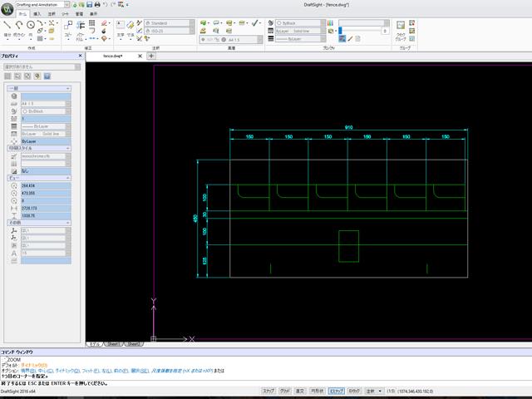Select the Circle tool

pos(31,25)
